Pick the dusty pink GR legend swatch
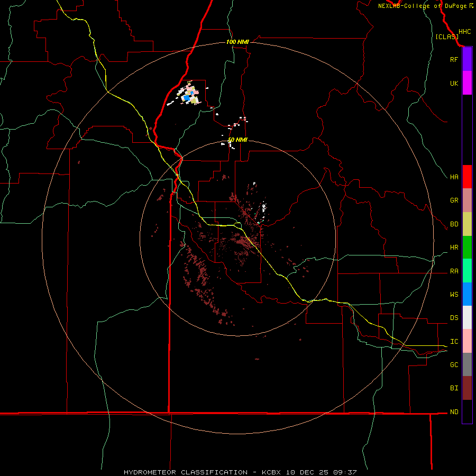 coord(467,200)
